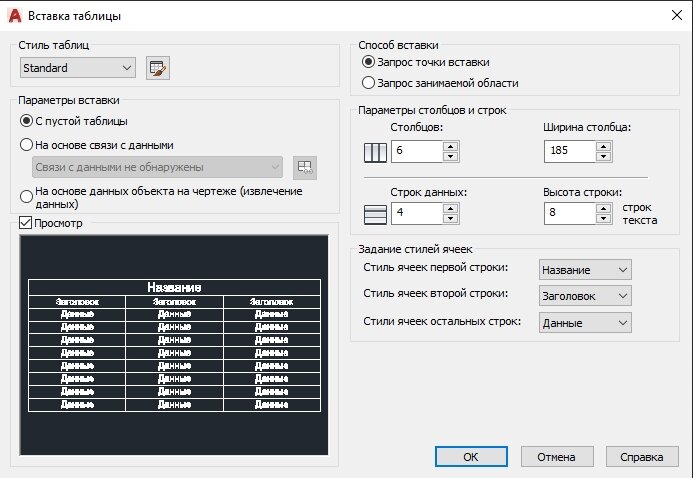693x478 pixels.
Task: Open remaining rows cell style dropdown Данные
Action: pos(585,323)
